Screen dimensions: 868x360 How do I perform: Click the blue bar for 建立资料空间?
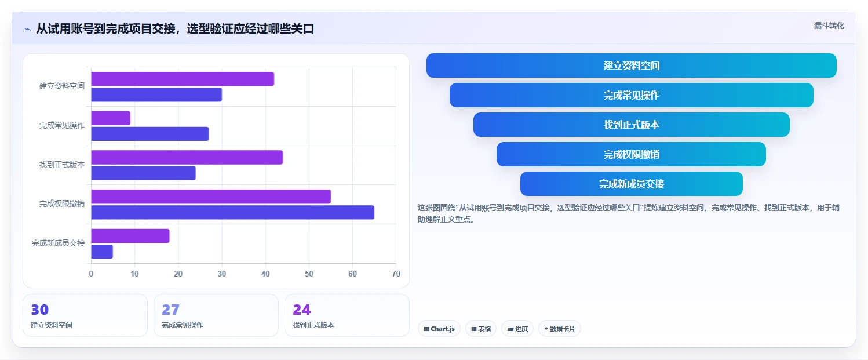click(x=156, y=94)
